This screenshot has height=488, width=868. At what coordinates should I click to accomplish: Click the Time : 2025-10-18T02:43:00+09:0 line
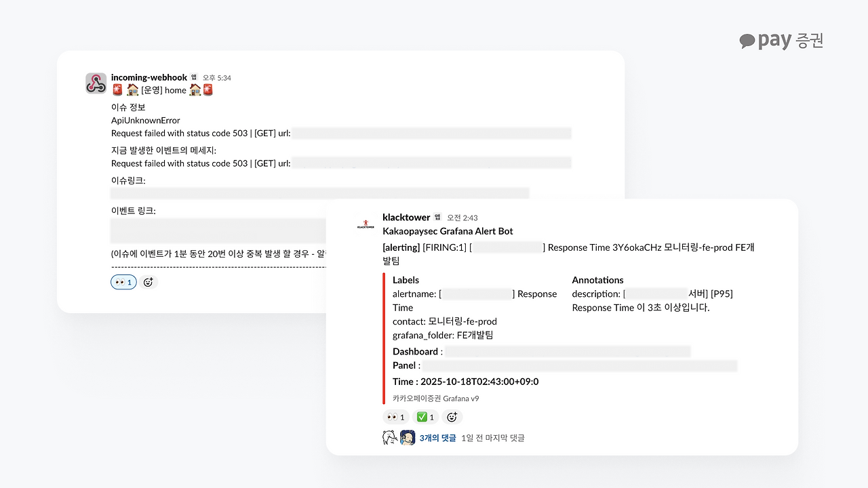click(466, 382)
